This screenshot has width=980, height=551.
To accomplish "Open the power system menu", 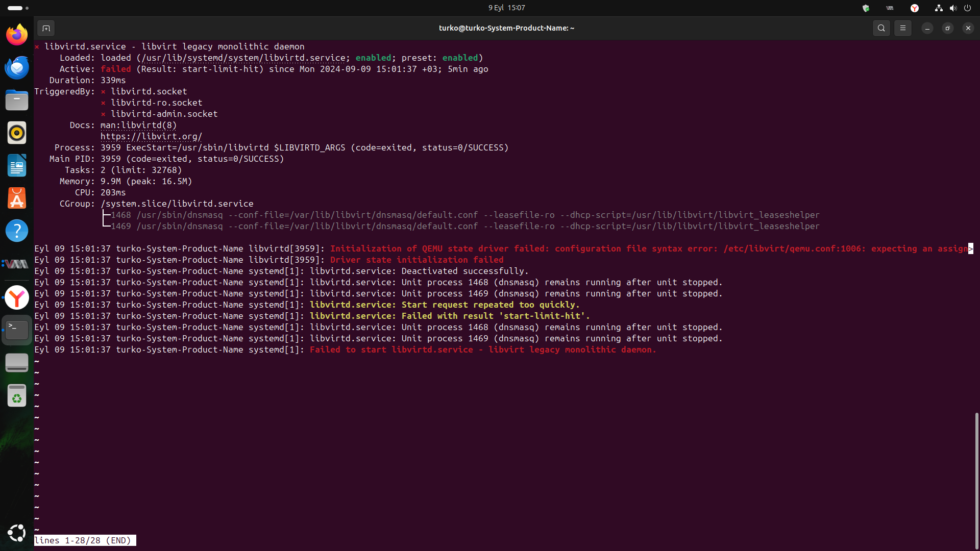I will tap(967, 8).
